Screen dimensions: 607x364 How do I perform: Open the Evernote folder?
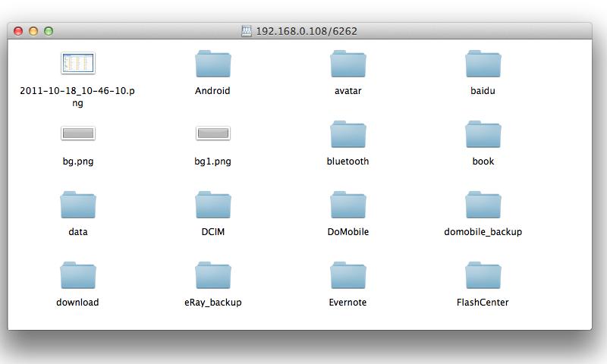click(x=348, y=276)
